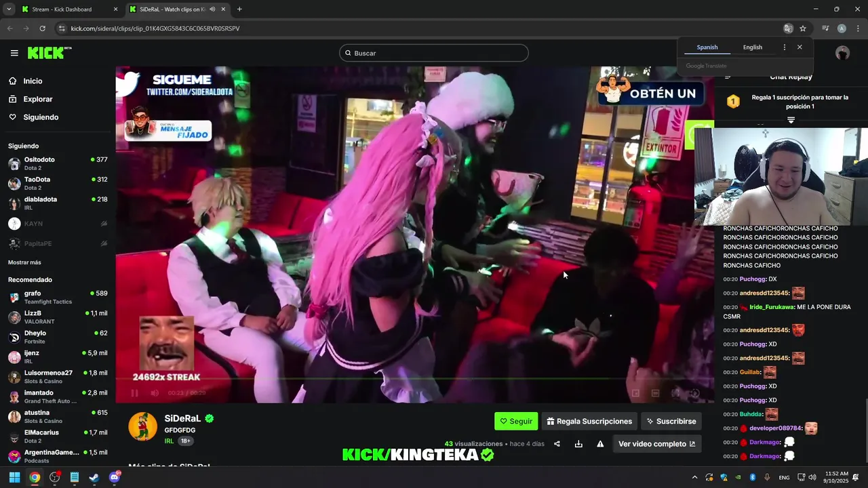Click the translate page icon
The height and width of the screenshot is (488, 868).
tap(788, 28)
